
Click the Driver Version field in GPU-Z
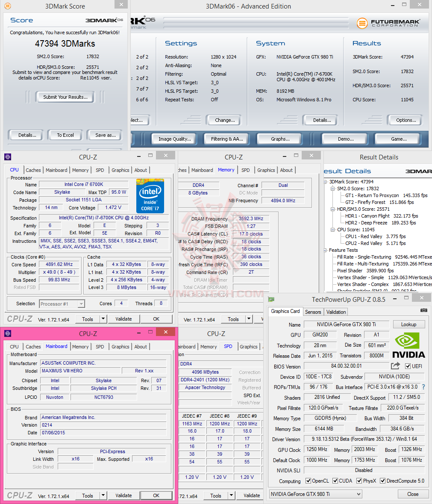click(364, 439)
